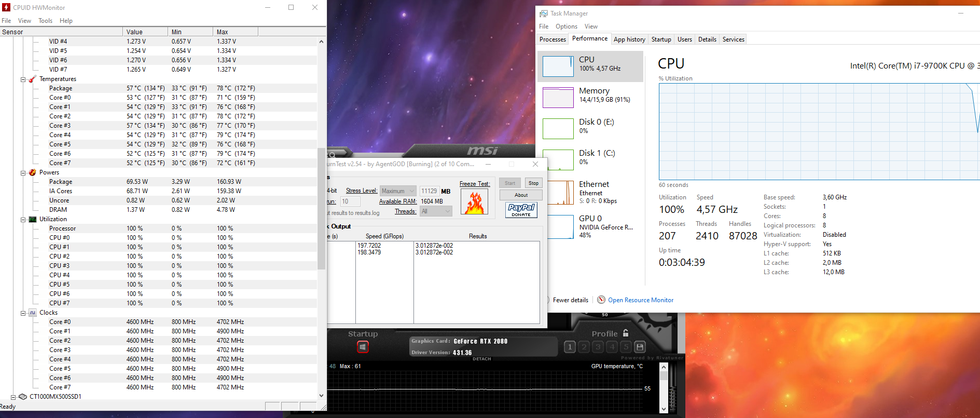Select the CPU graph thumbnail in Task Manager
The image size is (980, 418).
tap(558, 66)
